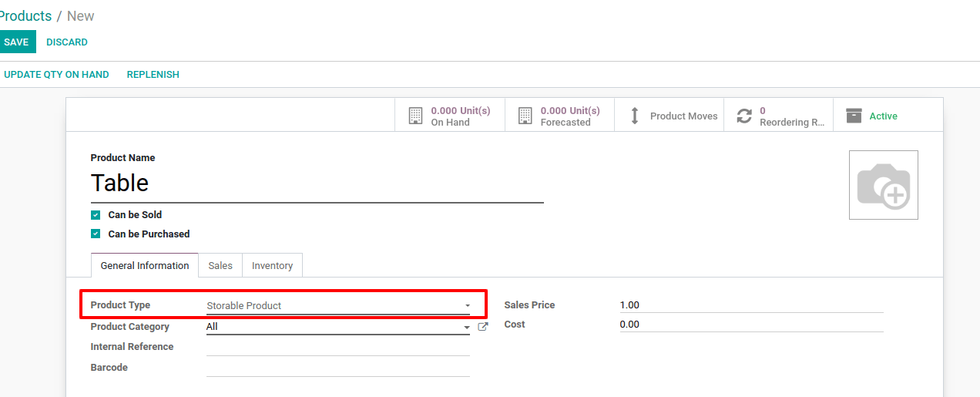The width and height of the screenshot is (980, 397).
Task: Click the Cost label
Action: pyautogui.click(x=515, y=325)
